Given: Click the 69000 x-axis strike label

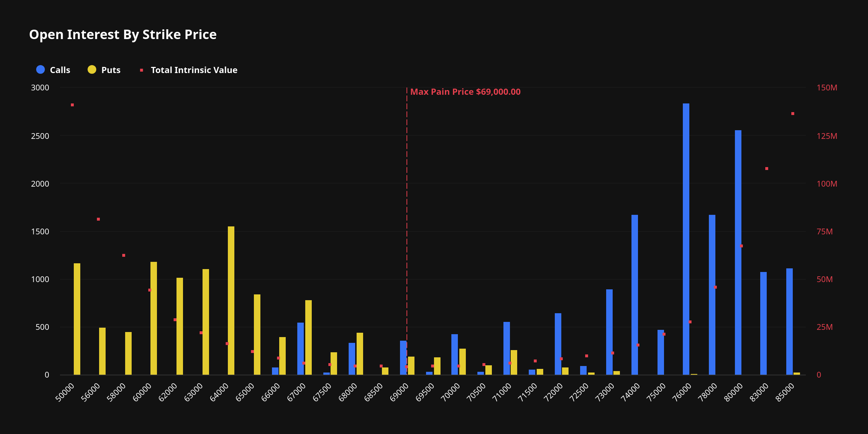Looking at the screenshot, I should [x=400, y=392].
